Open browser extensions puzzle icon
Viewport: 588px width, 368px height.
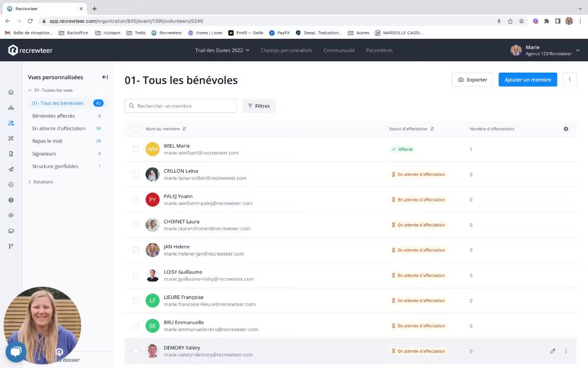pos(547,21)
